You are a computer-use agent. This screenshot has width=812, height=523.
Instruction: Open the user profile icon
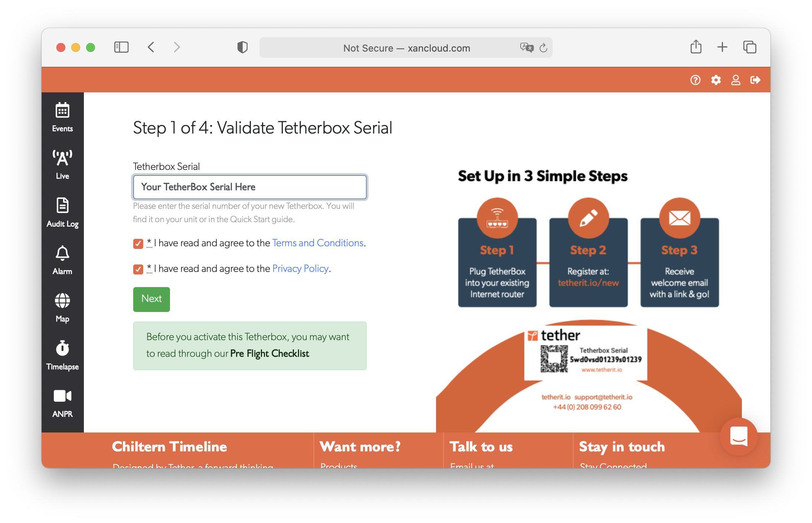point(736,80)
